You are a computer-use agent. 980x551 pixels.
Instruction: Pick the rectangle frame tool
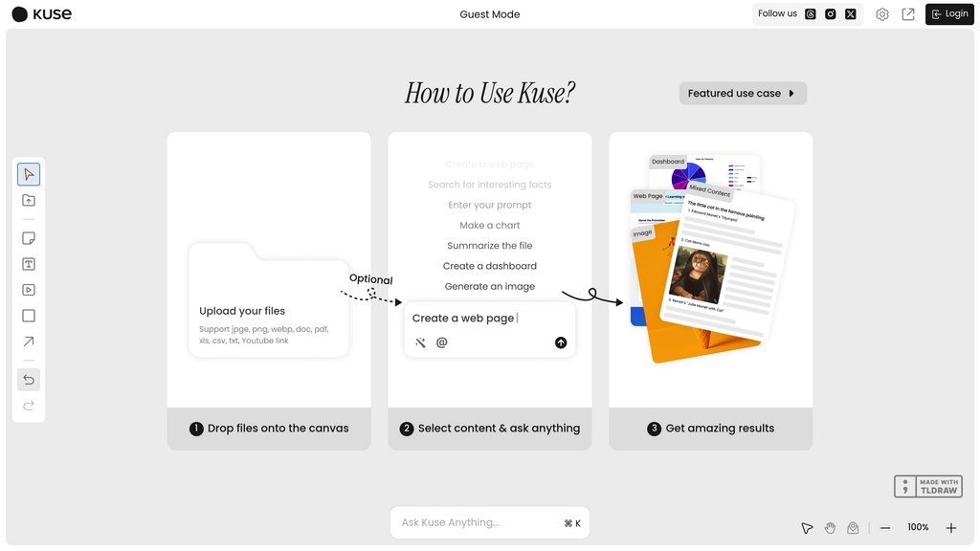pos(29,316)
